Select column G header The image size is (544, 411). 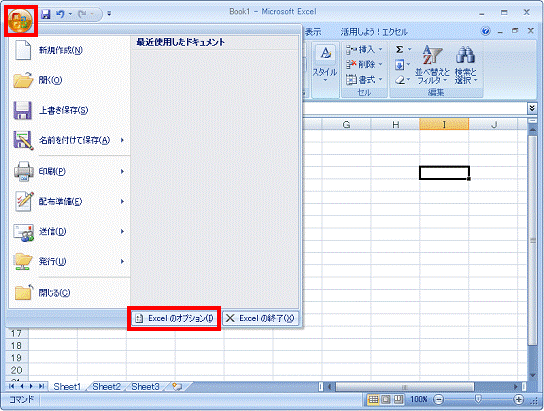[346, 125]
